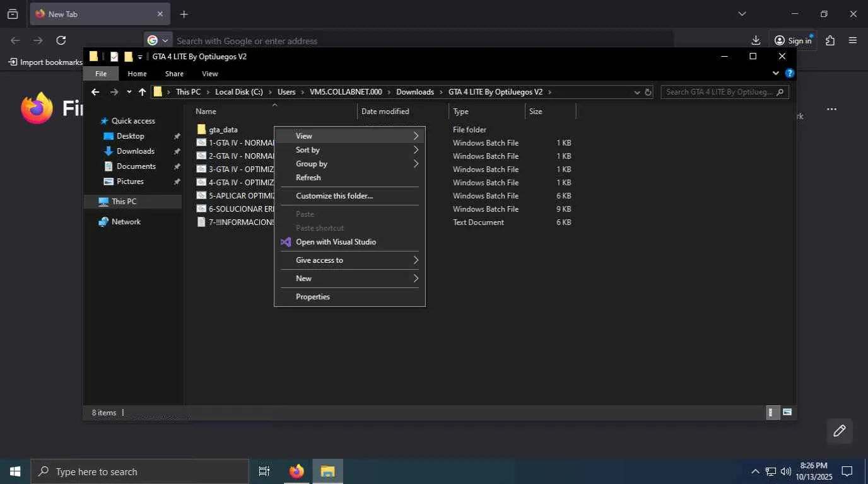This screenshot has height=484, width=868.
Task: Choose Properties from the context menu
Action: point(349,297)
